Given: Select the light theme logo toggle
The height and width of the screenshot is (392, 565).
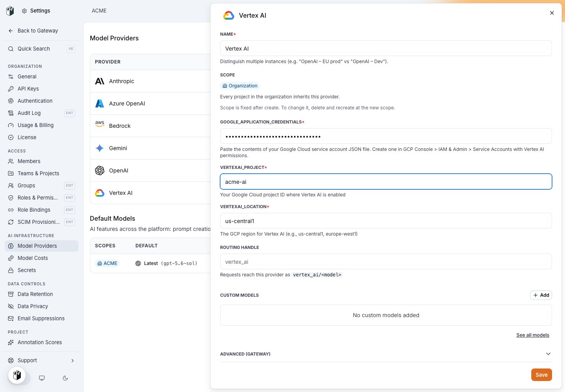Looking at the screenshot, I should click(x=17, y=376).
